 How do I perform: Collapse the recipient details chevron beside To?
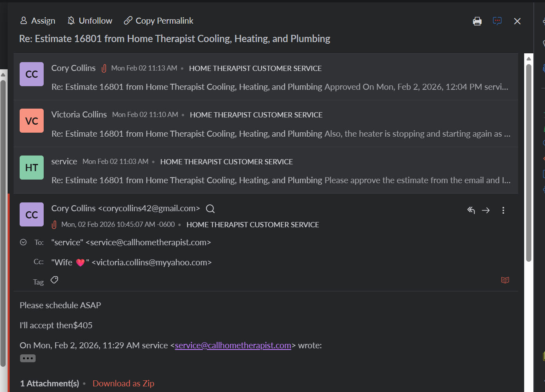23,242
